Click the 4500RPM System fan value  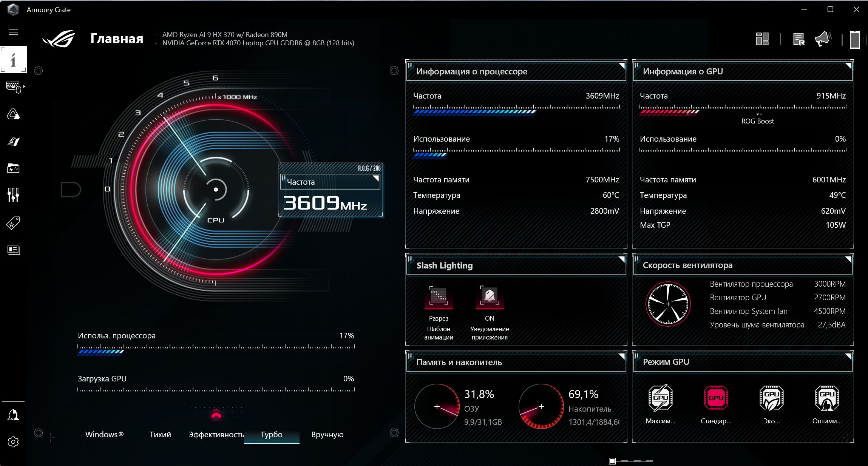830,311
